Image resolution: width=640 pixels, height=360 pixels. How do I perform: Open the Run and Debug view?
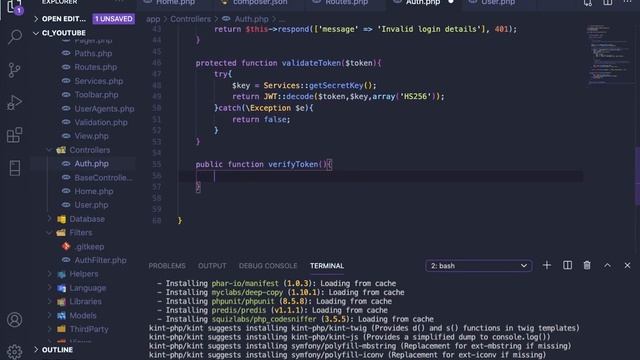coord(15,102)
